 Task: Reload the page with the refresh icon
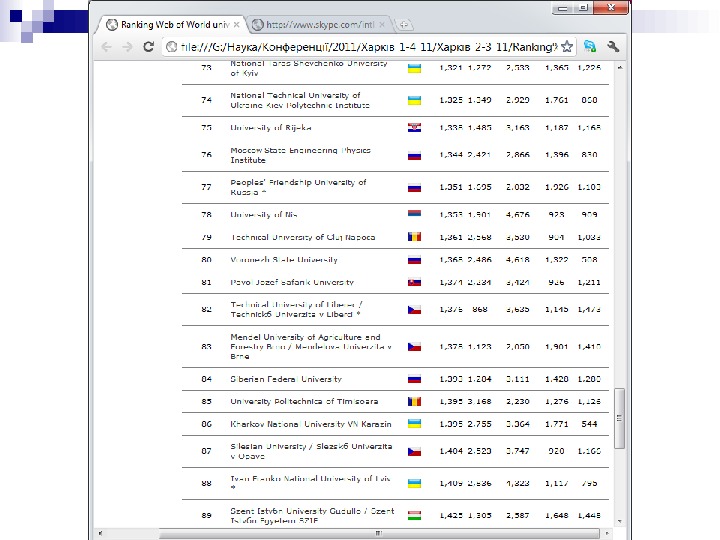click(x=148, y=46)
